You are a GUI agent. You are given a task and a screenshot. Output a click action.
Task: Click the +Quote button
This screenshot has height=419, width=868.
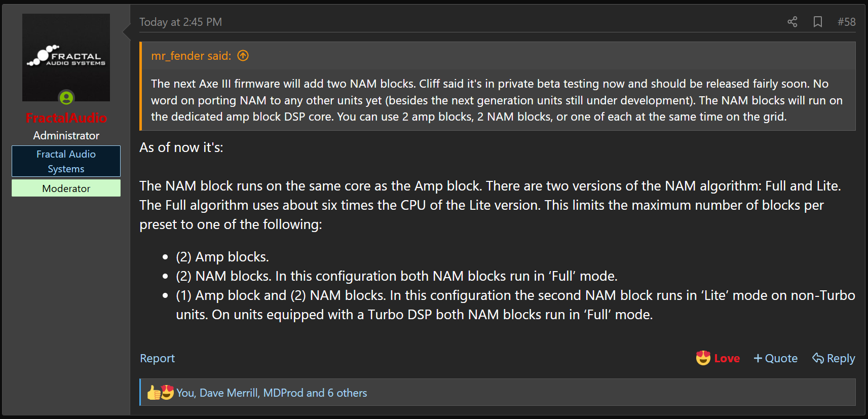tap(775, 358)
